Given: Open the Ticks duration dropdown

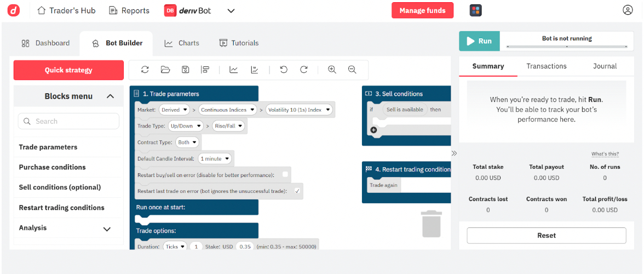Looking at the screenshot, I should [x=175, y=247].
